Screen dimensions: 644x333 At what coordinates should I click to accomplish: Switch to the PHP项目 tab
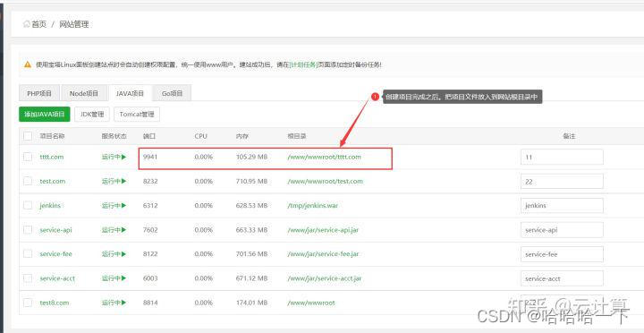click(x=39, y=93)
